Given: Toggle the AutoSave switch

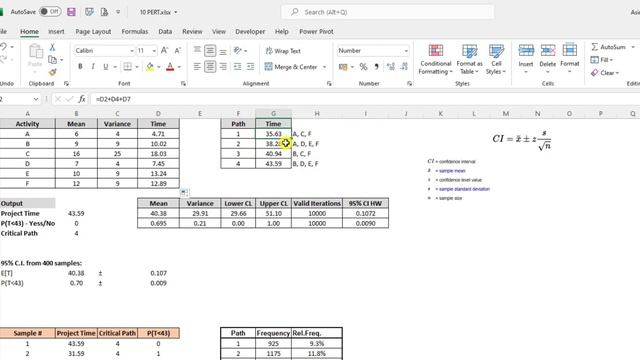Looking at the screenshot, I should (50, 12).
